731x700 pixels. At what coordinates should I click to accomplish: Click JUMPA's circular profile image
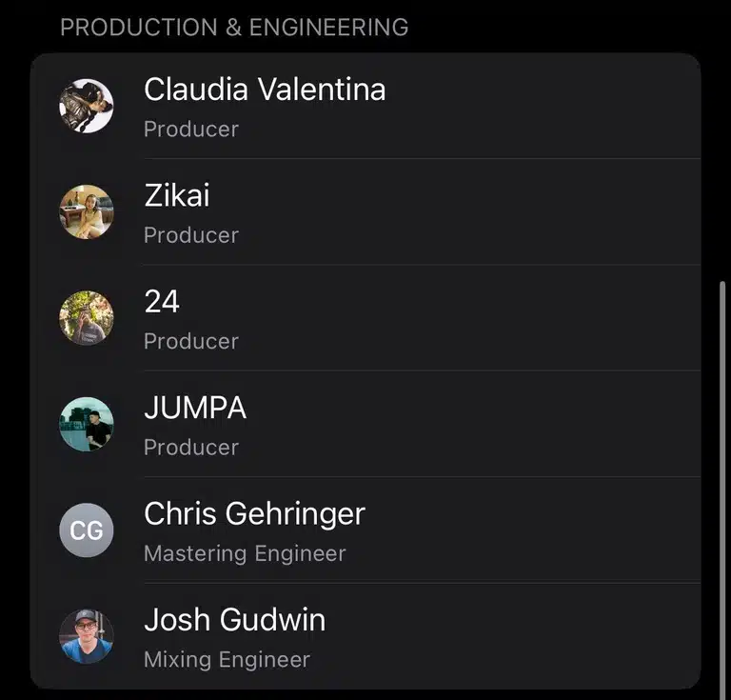click(x=87, y=424)
